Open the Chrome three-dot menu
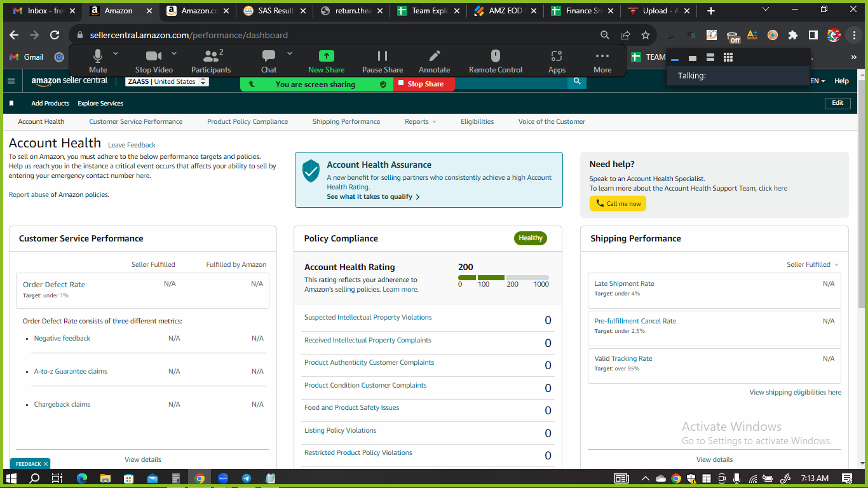The image size is (868, 488). click(854, 35)
